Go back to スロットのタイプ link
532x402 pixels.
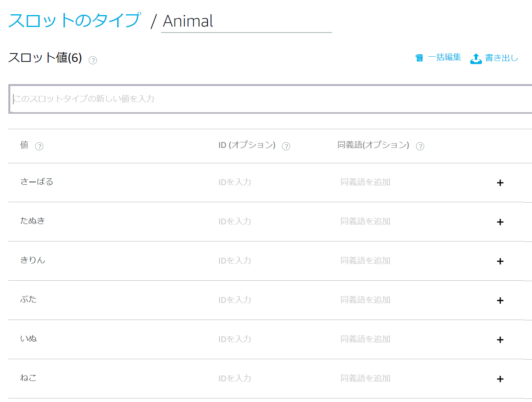click(x=75, y=21)
